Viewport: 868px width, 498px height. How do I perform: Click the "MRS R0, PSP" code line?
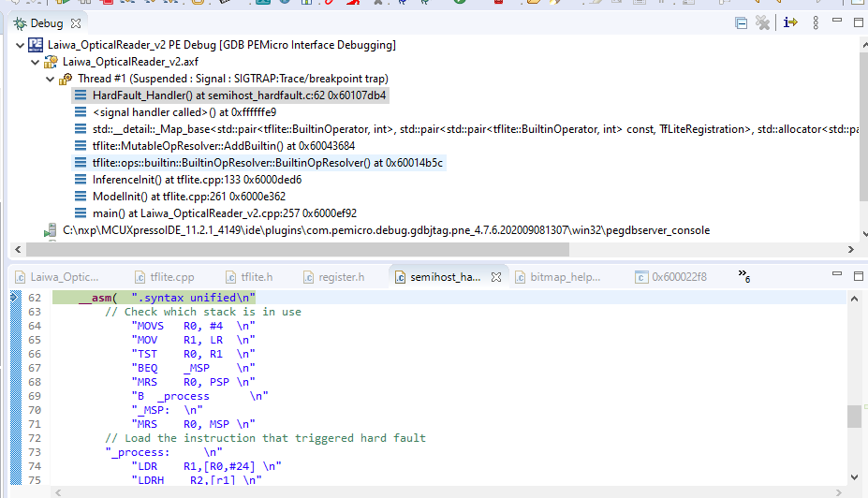pos(193,382)
